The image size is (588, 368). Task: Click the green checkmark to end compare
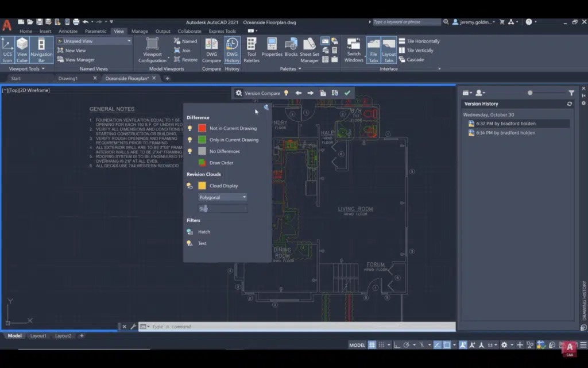[347, 93]
